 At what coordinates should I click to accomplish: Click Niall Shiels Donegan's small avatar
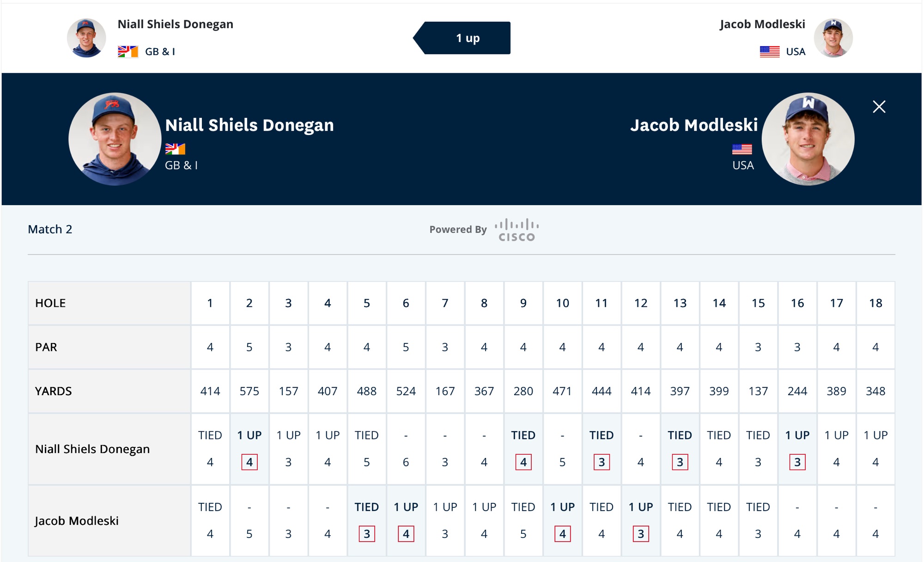point(86,38)
